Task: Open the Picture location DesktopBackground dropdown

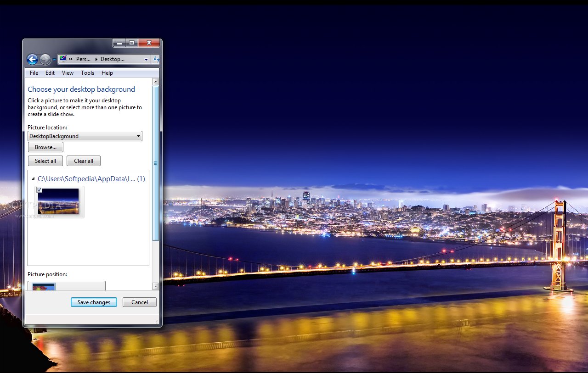Action: tap(85, 136)
